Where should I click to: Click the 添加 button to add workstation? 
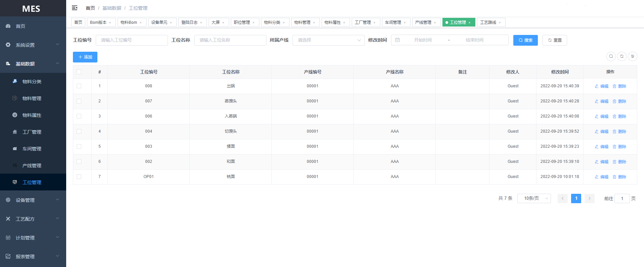85,57
